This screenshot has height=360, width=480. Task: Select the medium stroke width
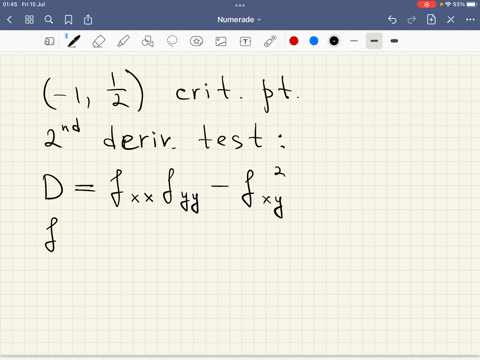point(374,41)
